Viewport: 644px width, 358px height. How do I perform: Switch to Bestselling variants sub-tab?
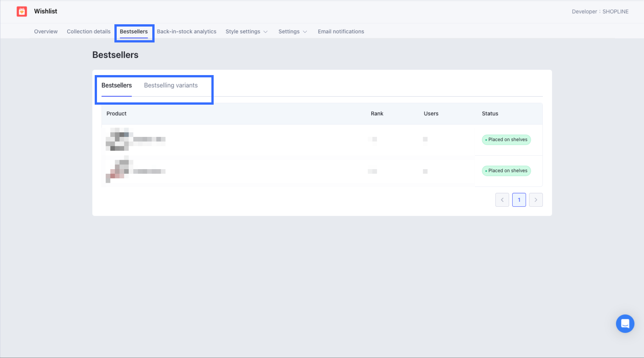pyautogui.click(x=171, y=85)
